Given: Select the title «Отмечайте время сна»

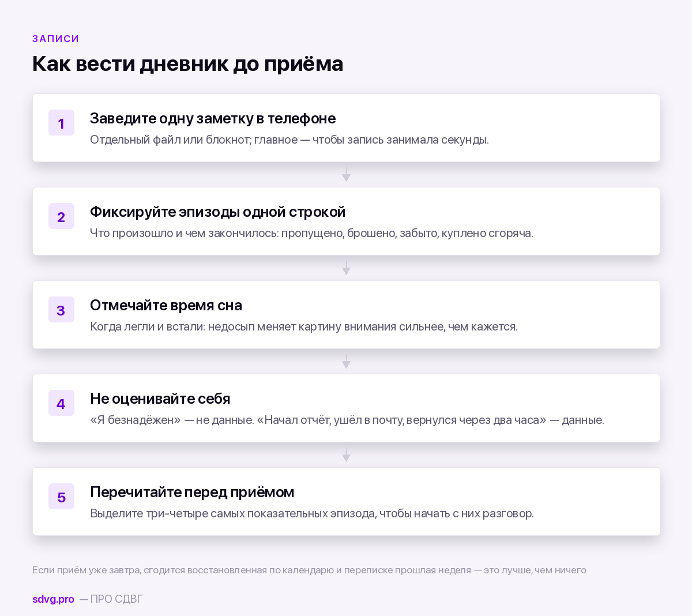Looking at the screenshot, I should [166, 305].
